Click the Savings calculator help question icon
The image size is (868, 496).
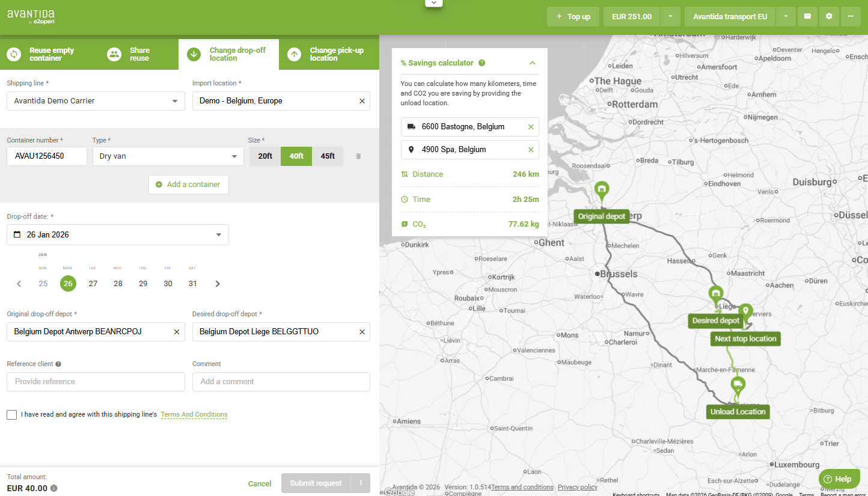482,63
